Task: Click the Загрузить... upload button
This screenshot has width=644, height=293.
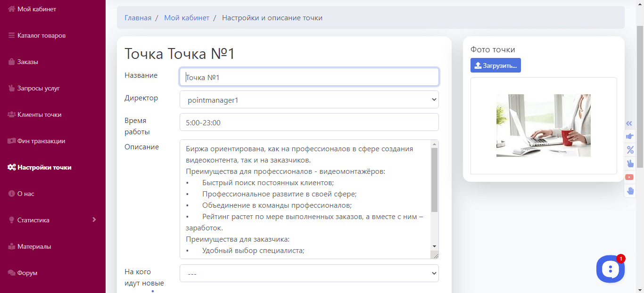Action: pos(495,65)
